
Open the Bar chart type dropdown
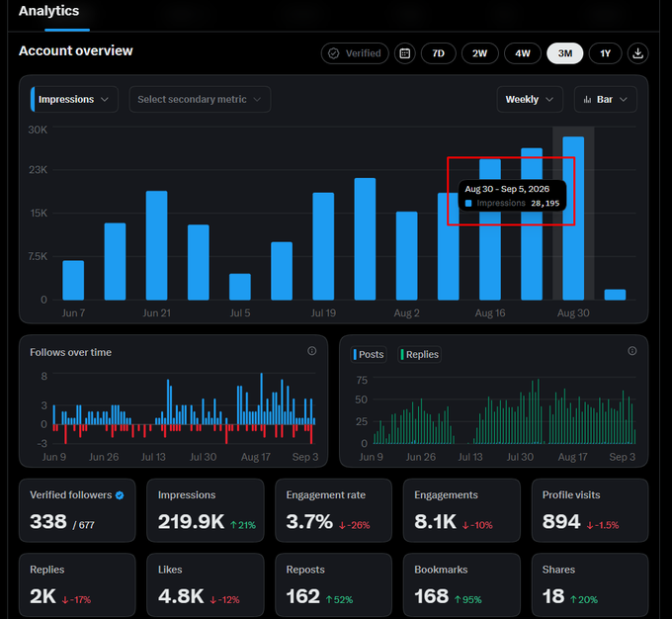605,100
